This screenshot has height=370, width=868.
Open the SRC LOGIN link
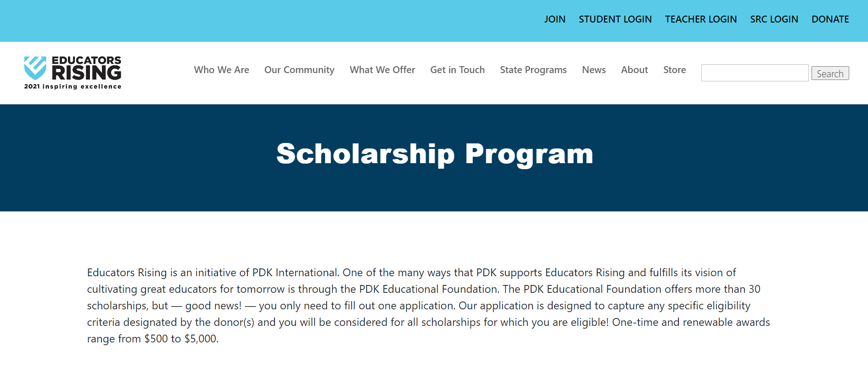(774, 19)
